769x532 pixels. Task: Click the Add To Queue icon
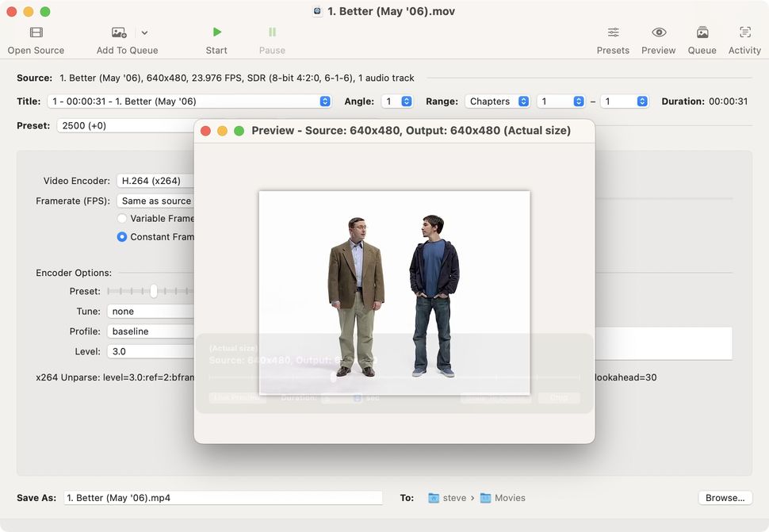[119, 33]
